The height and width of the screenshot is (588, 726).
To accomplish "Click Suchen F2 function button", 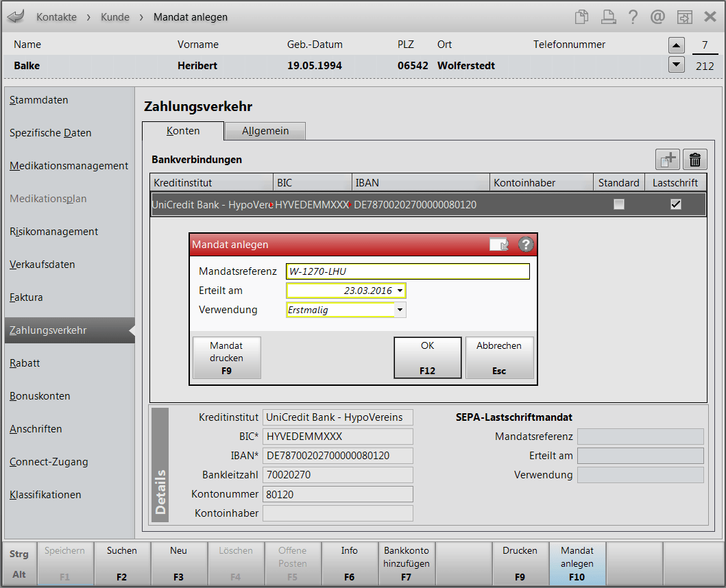I will click(122, 563).
